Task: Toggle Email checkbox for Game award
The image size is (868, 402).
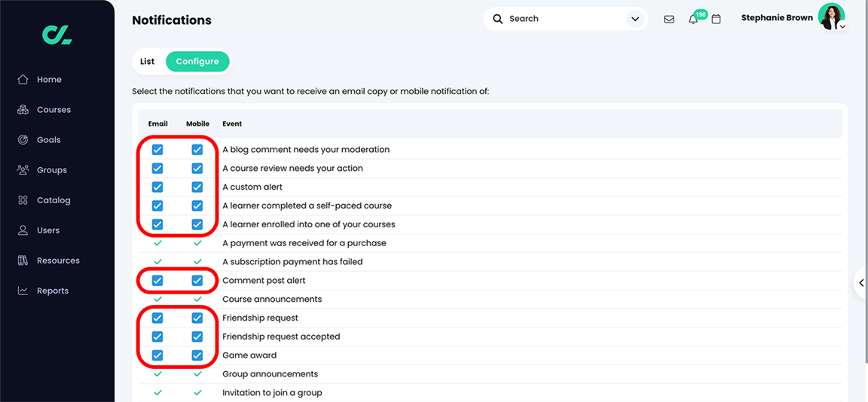Action: pyautogui.click(x=157, y=355)
